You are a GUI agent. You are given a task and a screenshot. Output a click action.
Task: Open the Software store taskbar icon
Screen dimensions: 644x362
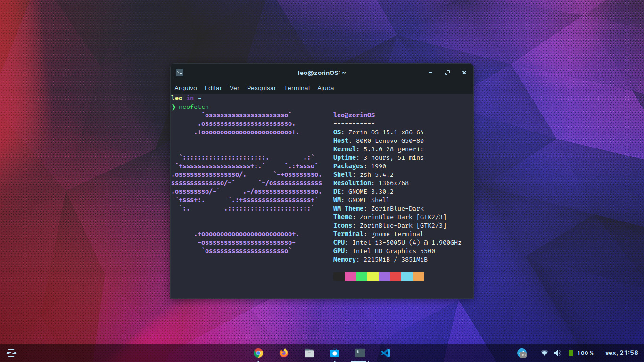pyautogui.click(x=335, y=353)
